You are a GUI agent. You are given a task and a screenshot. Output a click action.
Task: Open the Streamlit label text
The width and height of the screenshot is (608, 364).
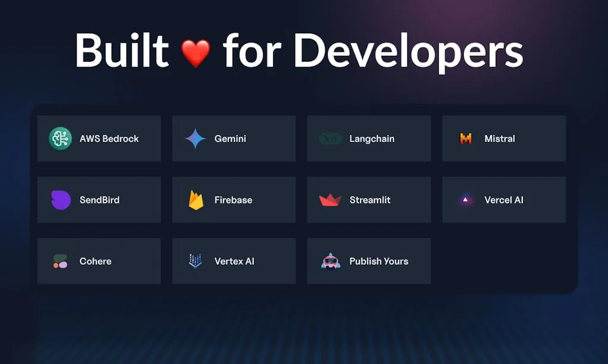click(370, 200)
